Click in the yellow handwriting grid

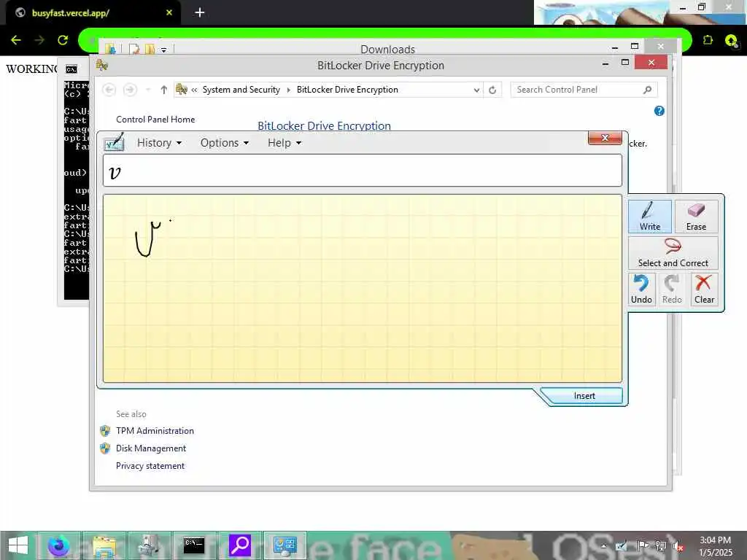[363, 288]
